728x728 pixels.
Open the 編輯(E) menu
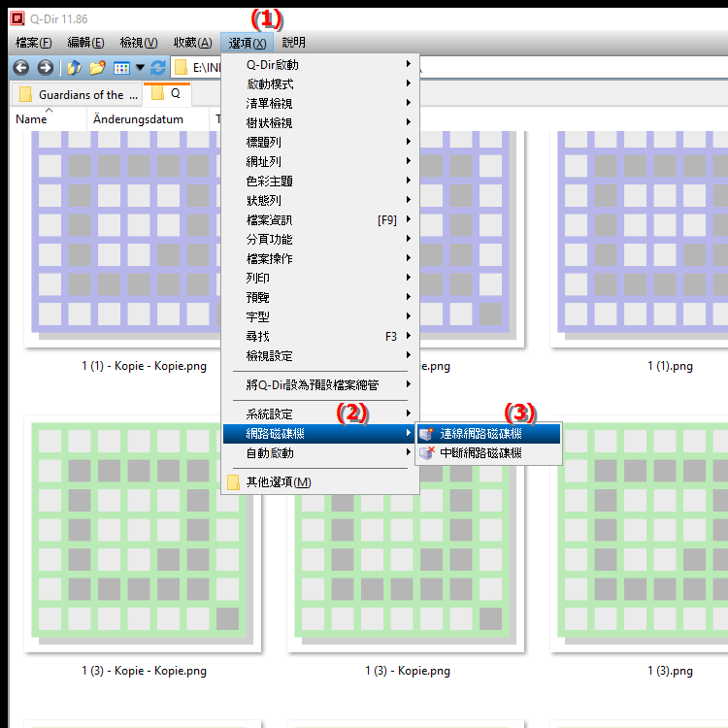coord(85,43)
